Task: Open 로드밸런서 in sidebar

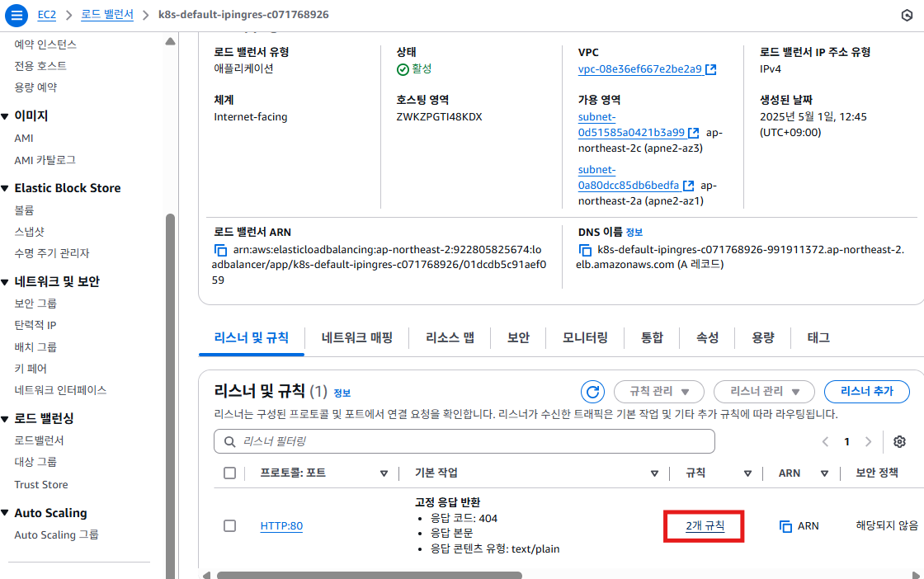Action: (x=39, y=440)
